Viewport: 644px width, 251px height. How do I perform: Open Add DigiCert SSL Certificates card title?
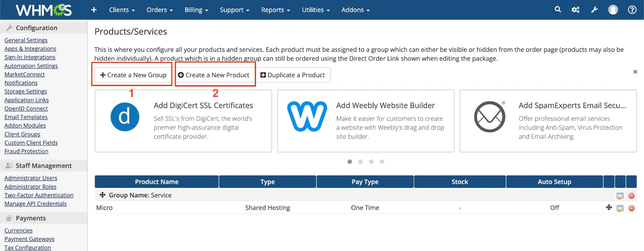(203, 105)
